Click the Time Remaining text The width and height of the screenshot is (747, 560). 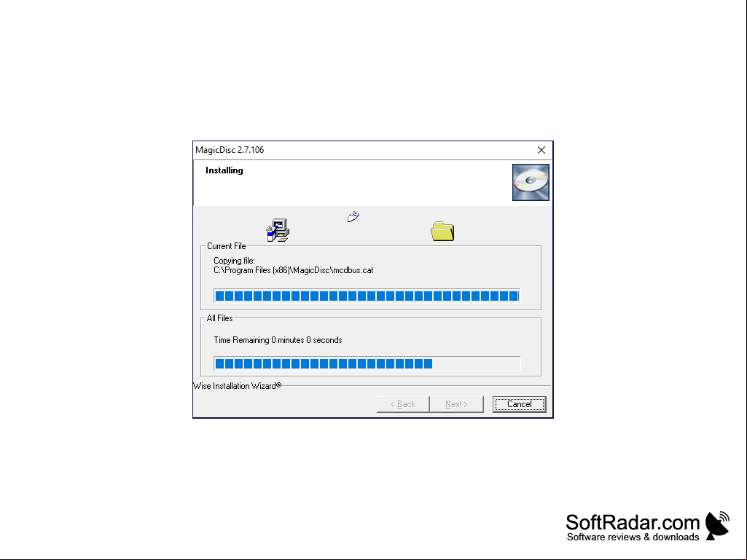click(278, 340)
